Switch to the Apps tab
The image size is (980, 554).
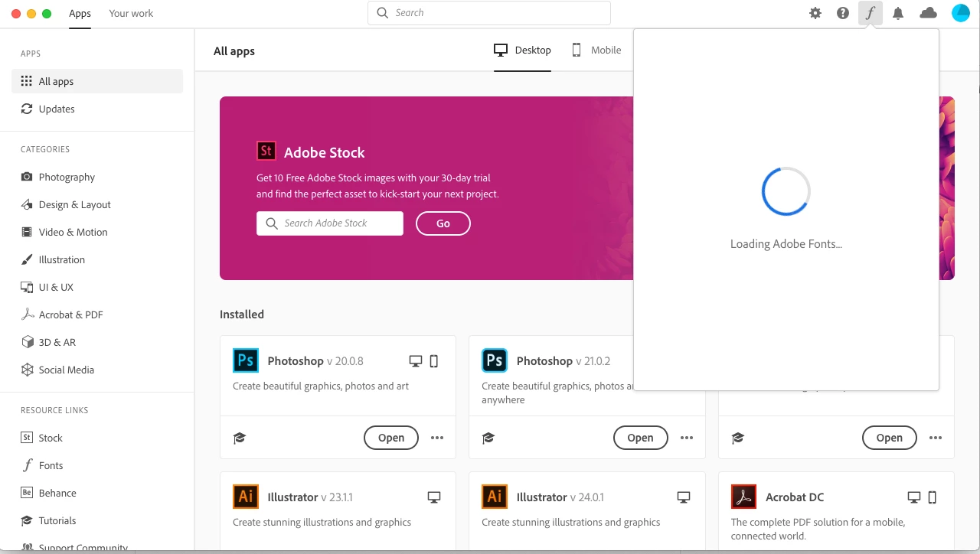click(80, 14)
